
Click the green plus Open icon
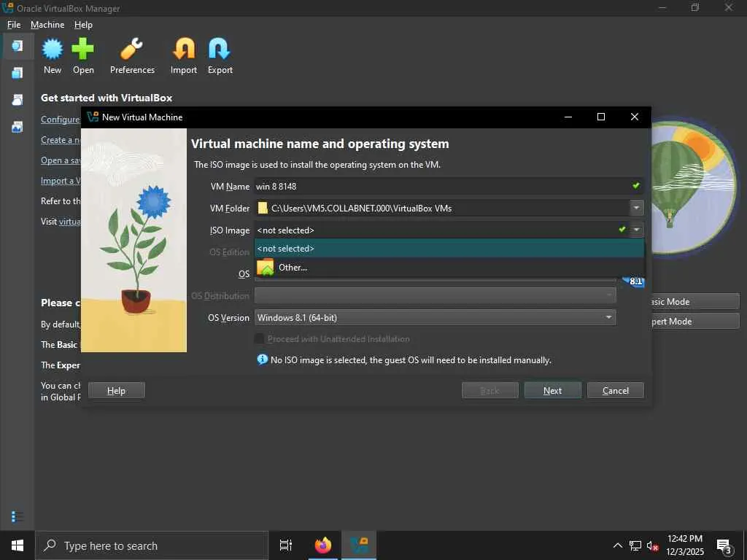click(83, 49)
